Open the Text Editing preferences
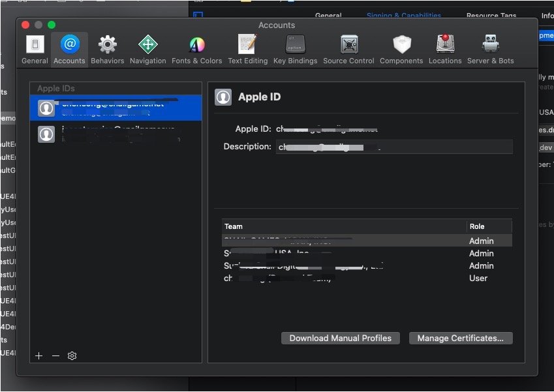Image resolution: width=554 pixels, height=392 pixels. tap(248, 50)
